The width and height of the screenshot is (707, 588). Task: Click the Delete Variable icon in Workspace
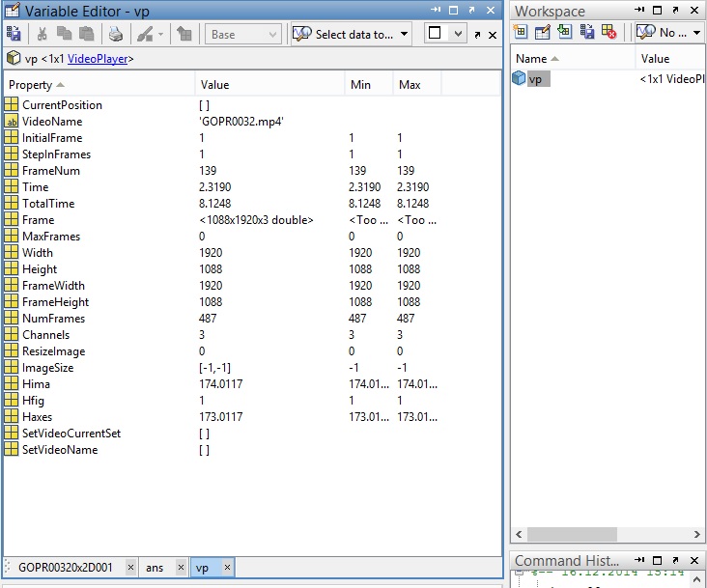pos(609,33)
